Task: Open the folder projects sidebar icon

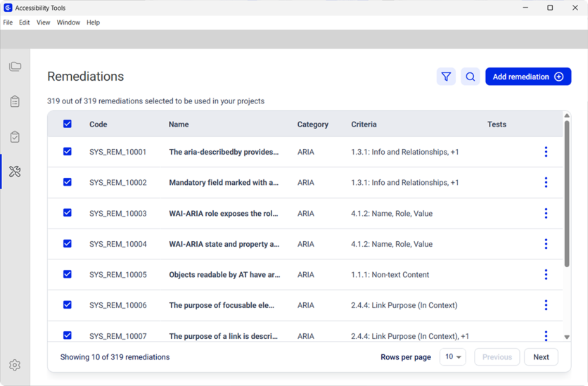Action: pos(15,67)
